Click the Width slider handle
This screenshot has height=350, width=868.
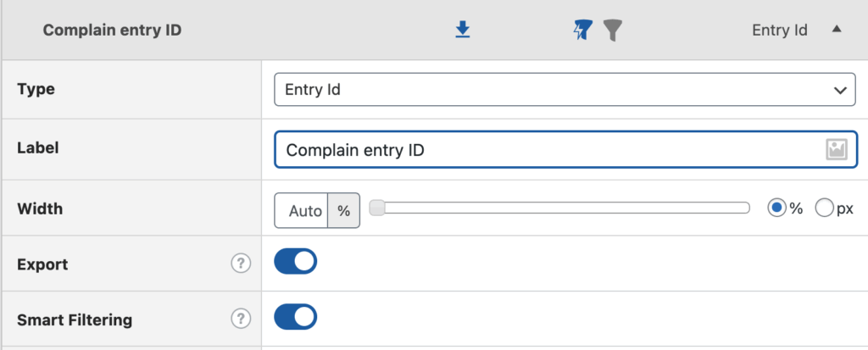[x=378, y=208]
